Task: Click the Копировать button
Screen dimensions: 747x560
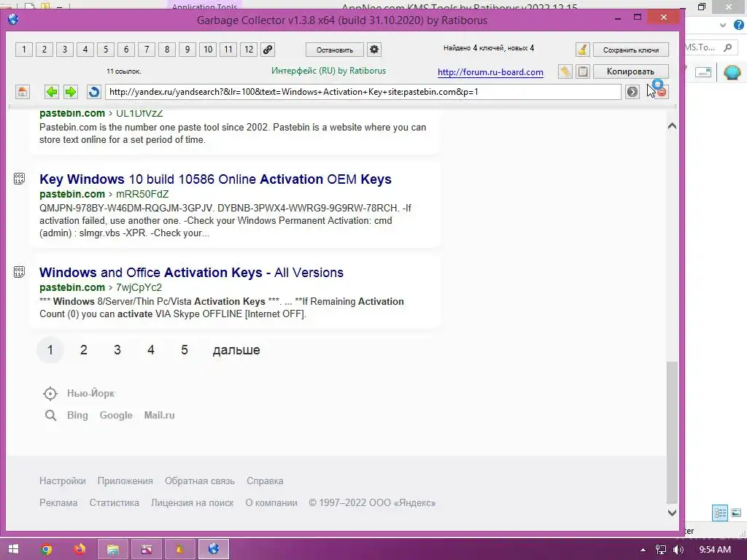Action: pos(631,71)
